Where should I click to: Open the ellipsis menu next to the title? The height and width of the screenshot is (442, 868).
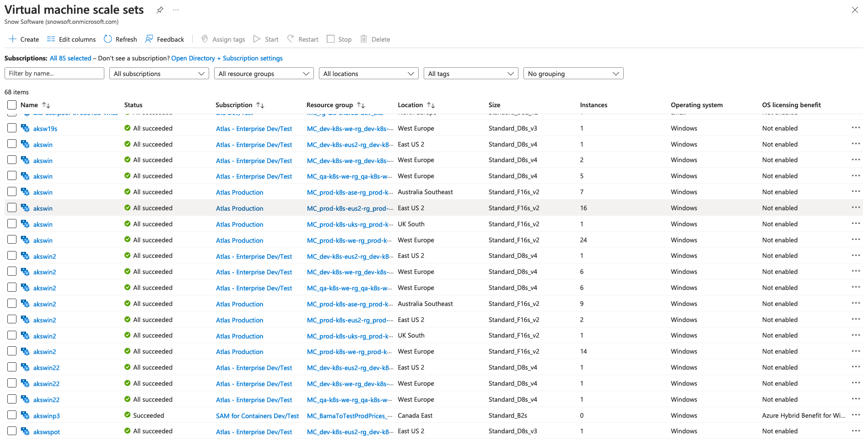tap(176, 10)
